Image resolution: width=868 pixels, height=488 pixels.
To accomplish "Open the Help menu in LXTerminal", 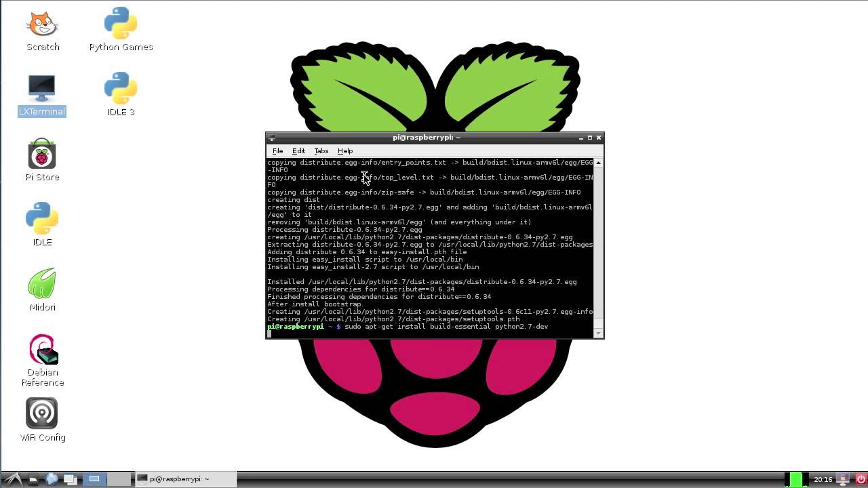I will 345,151.
